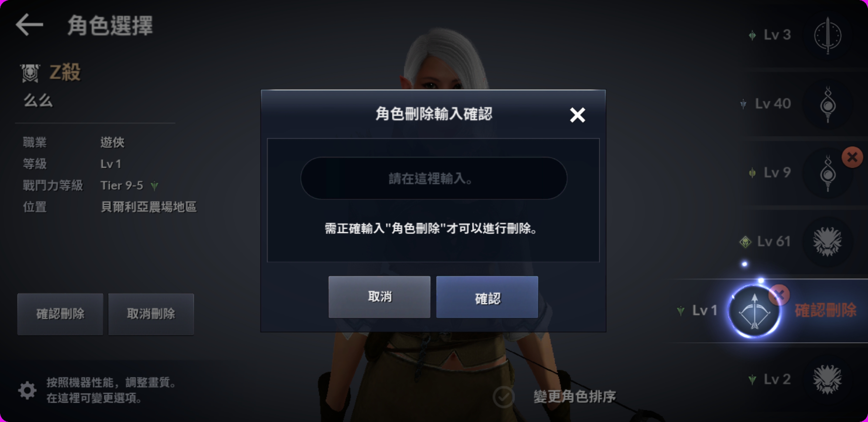Screen dimensions: 868x422
Task: Click the red X delete badge on Lv 9
Action: coord(852,157)
